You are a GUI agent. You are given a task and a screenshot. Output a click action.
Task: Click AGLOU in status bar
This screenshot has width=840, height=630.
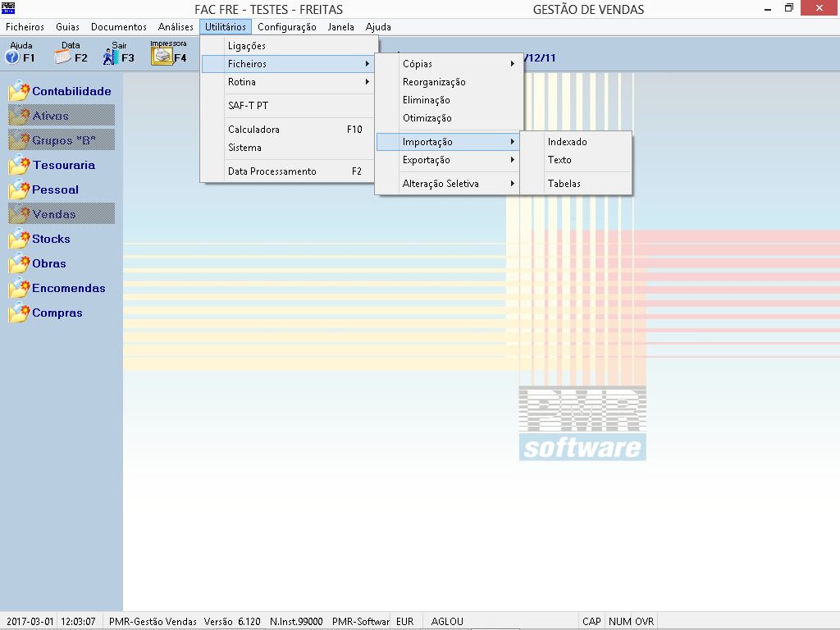447,622
